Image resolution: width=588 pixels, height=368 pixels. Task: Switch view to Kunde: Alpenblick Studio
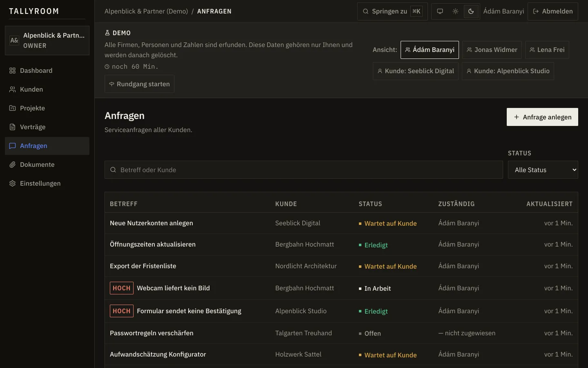508,71
